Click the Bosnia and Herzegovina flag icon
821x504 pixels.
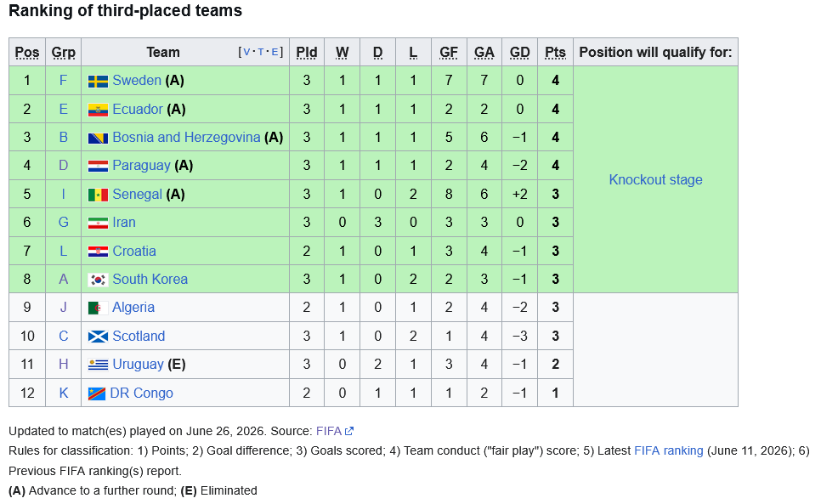click(98, 139)
